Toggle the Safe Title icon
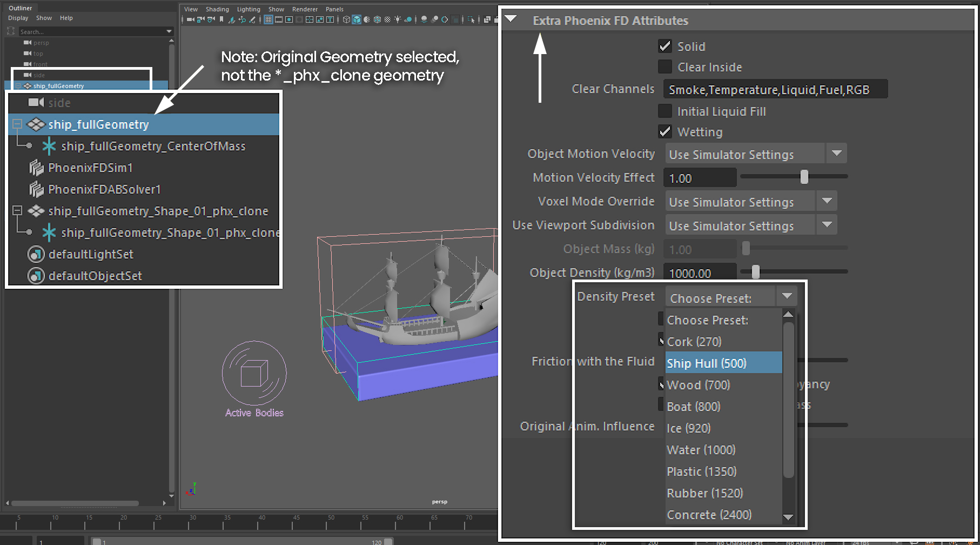The image size is (980, 545). tap(330, 19)
